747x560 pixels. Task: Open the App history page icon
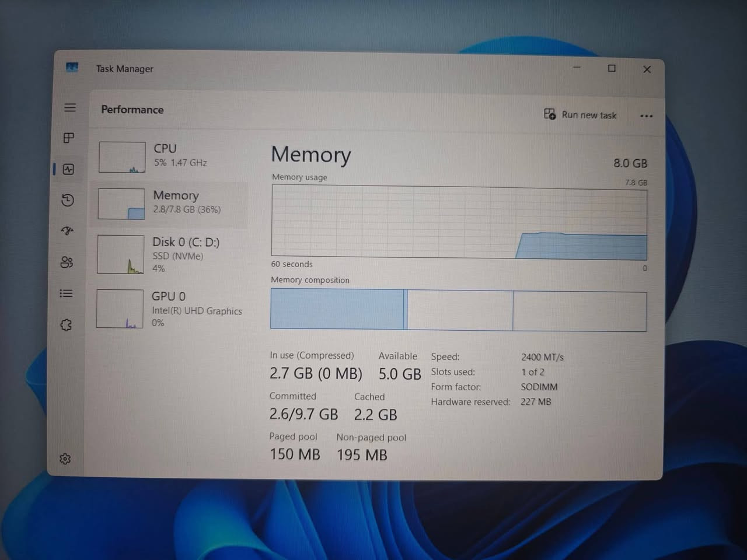click(68, 200)
